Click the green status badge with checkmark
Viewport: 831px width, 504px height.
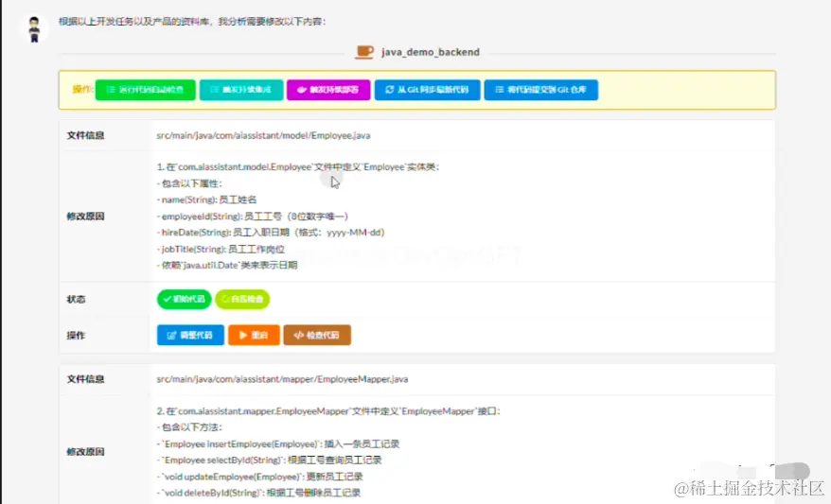[184, 299]
